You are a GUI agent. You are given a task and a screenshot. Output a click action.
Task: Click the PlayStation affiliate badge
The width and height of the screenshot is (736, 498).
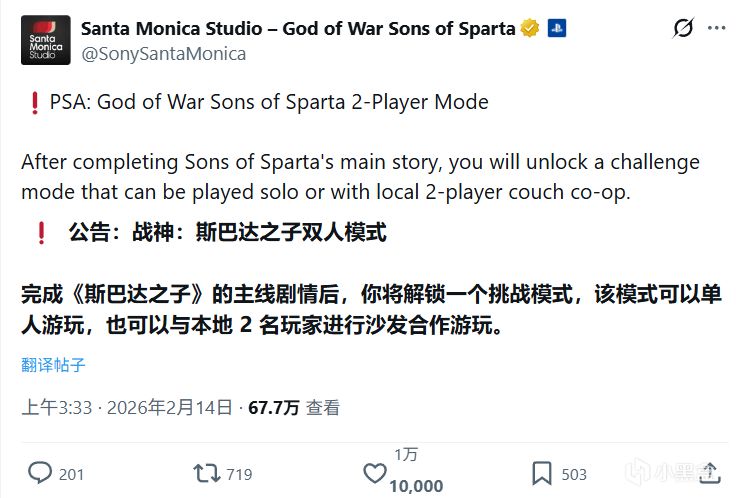(x=555, y=28)
